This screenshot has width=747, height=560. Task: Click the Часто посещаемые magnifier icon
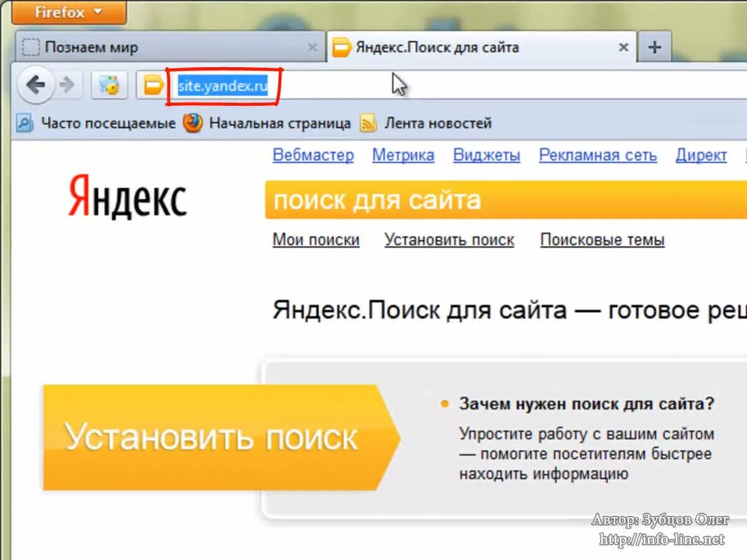25,123
